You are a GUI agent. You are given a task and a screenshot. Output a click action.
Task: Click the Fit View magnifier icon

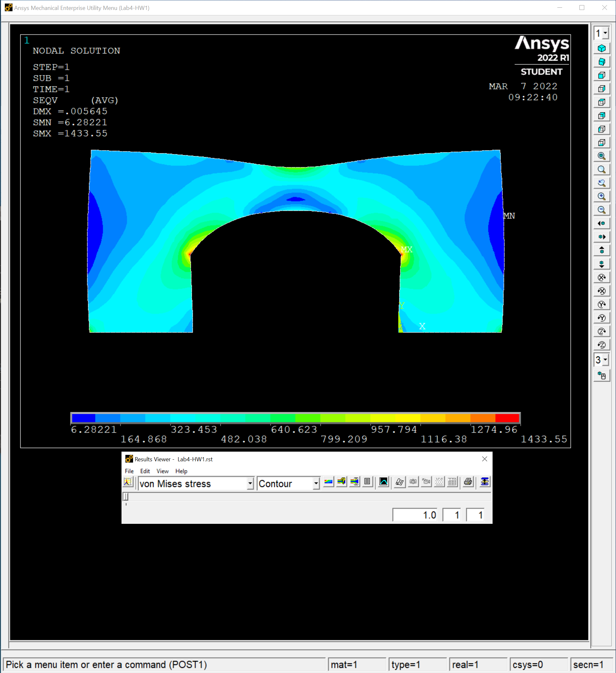pos(602,156)
